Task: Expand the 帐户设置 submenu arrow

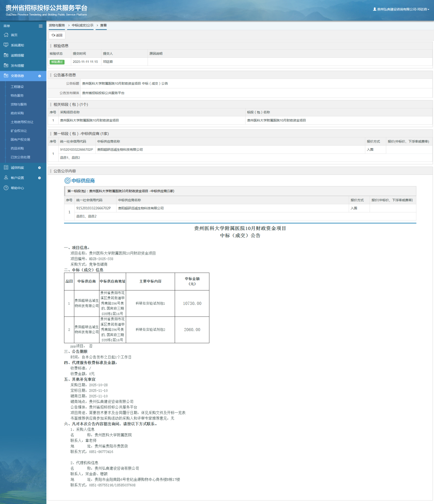Action: [39, 178]
